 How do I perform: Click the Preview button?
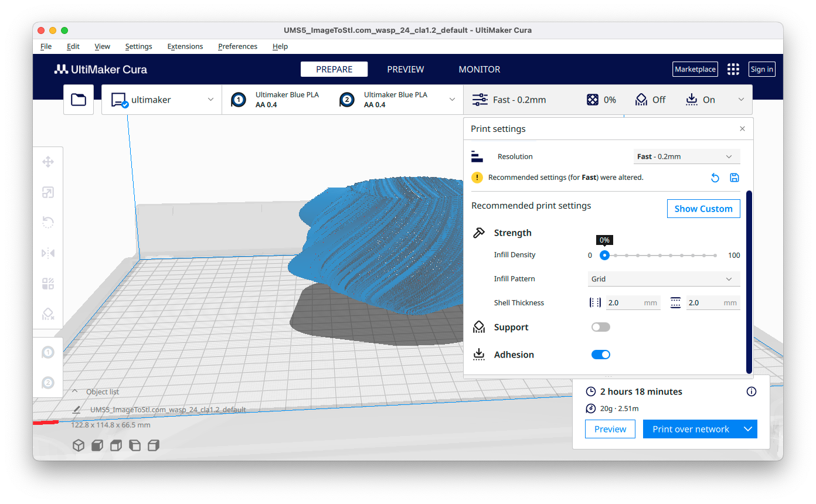[610, 429]
